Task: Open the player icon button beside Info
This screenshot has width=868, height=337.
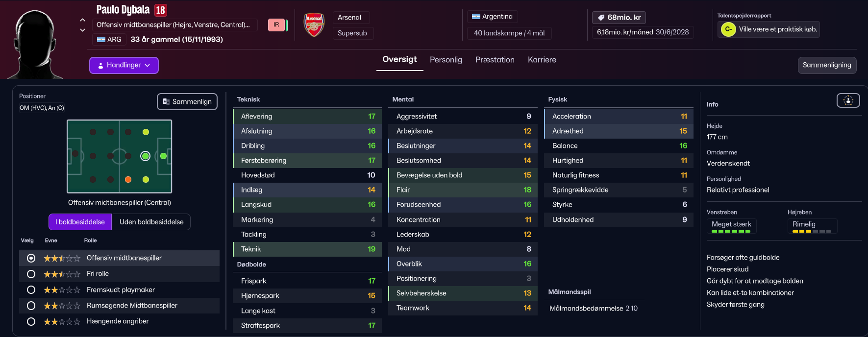Action: click(848, 100)
